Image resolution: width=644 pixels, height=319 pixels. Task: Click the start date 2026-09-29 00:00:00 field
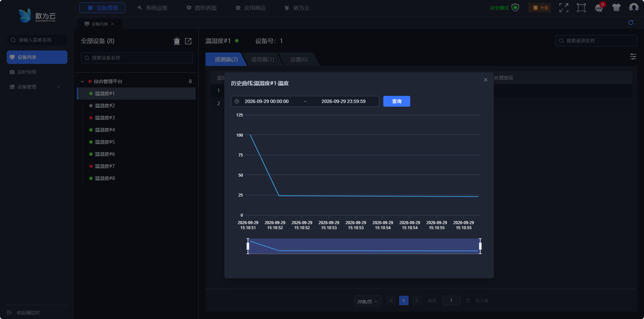tap(266, 101)
